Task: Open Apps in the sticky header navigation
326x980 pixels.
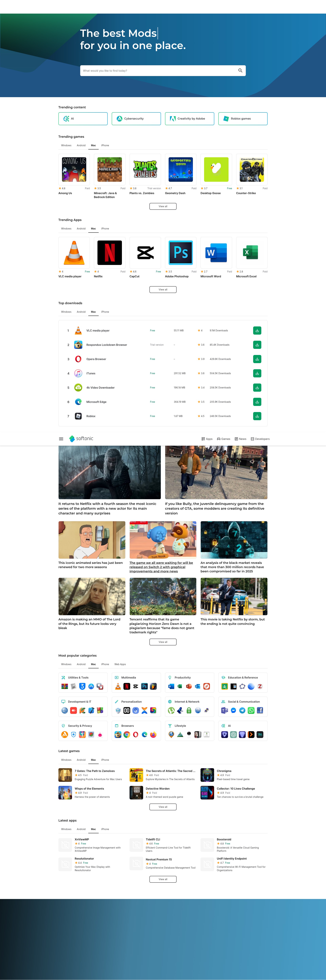Action: [207, 439]
